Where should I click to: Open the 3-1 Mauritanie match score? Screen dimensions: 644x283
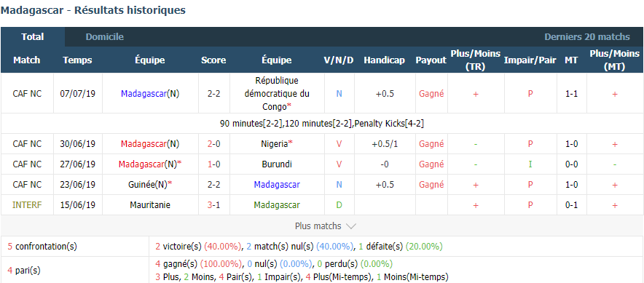click(x=213, y=204)
